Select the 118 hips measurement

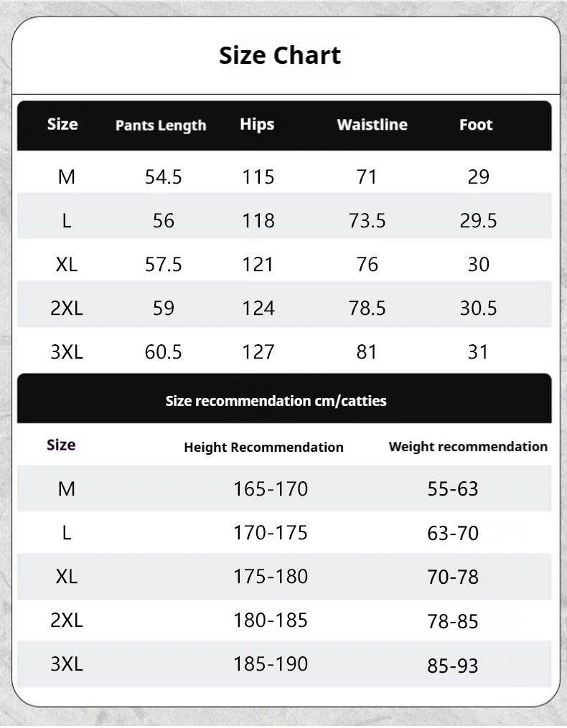pos(258,220)
